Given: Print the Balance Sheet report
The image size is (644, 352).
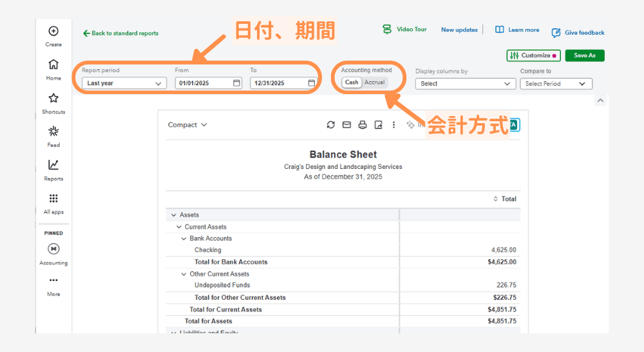Looking at the screenshot, I should tap(363, 125).
